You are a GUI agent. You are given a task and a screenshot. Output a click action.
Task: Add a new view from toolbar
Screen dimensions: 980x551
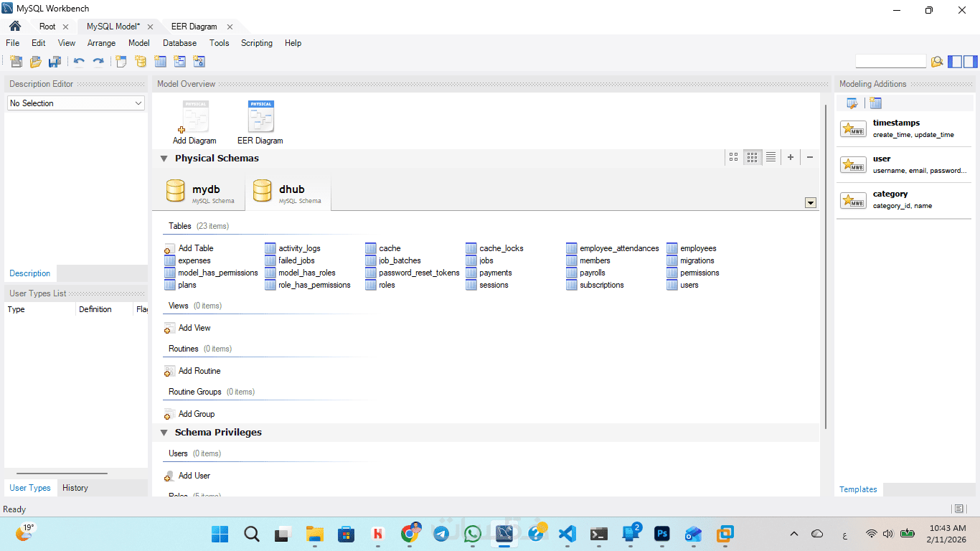(x=179, y=62)
